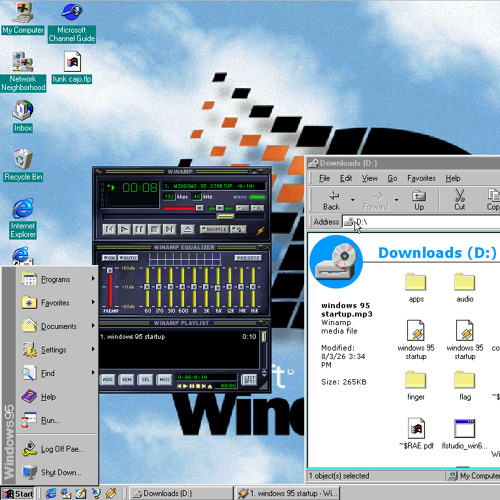Viewport: 500px width, 500px height.
Task: Launch Internet Explorer from quick launch bar
Action: click(x=51, y=493)
